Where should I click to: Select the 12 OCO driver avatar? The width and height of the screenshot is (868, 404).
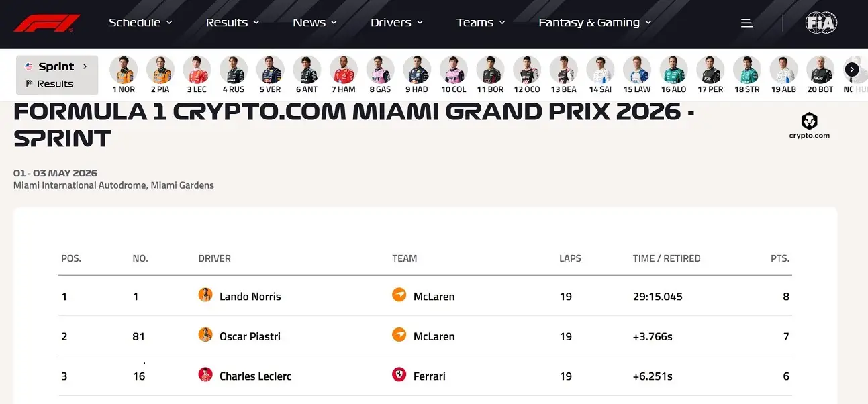[x=527, y=70]
